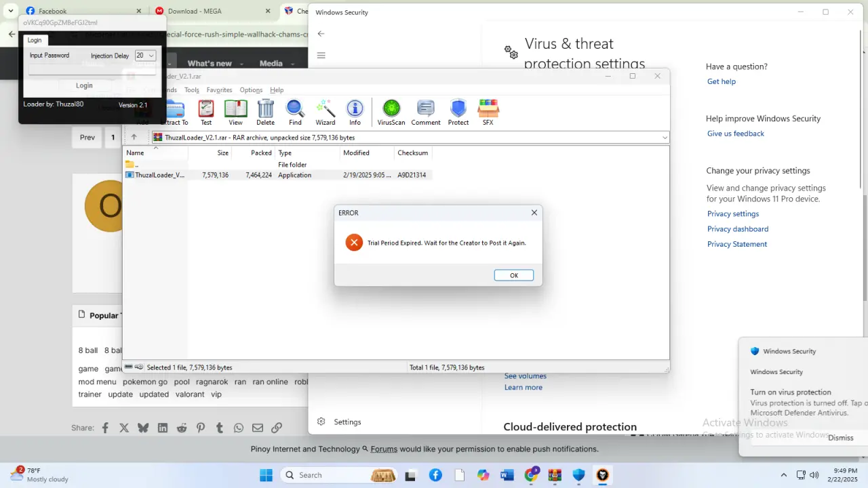Open the Privacy dashboard link
Image resolution: width=868 pixels, height=488 pixels.
tap(738, 229)
